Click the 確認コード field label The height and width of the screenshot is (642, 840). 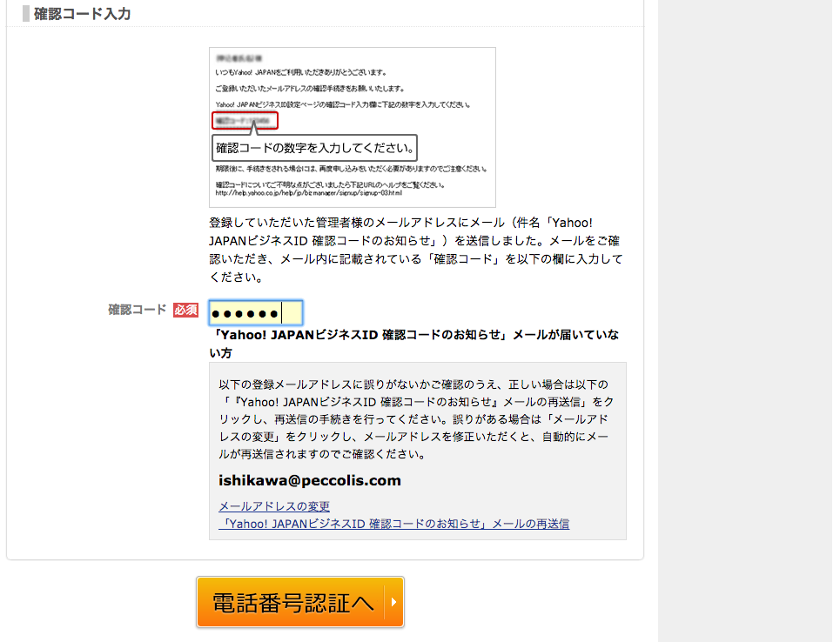point(138,310)
